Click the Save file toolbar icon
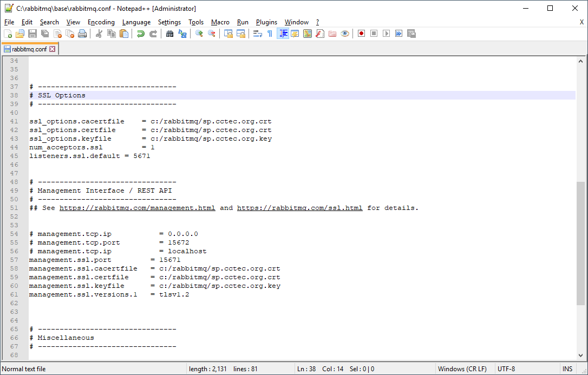The image size is (588, 375). click(32, 34)
